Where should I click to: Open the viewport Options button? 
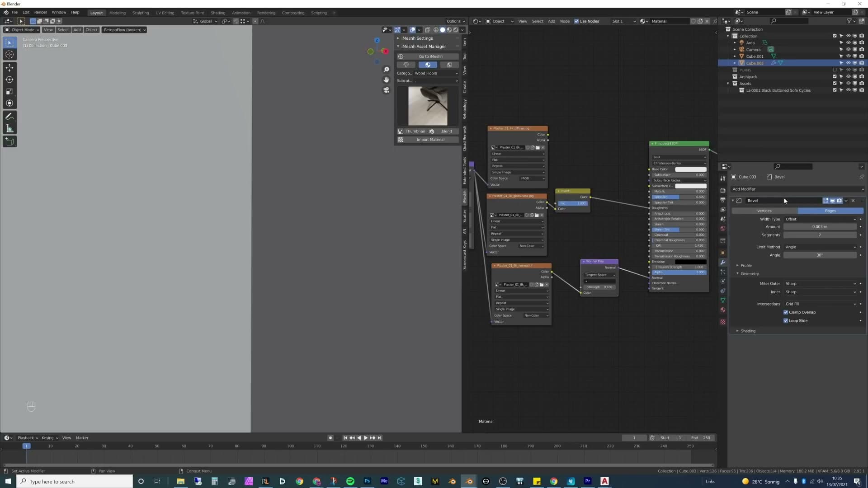pyautogui.click(x=455, y=21)
